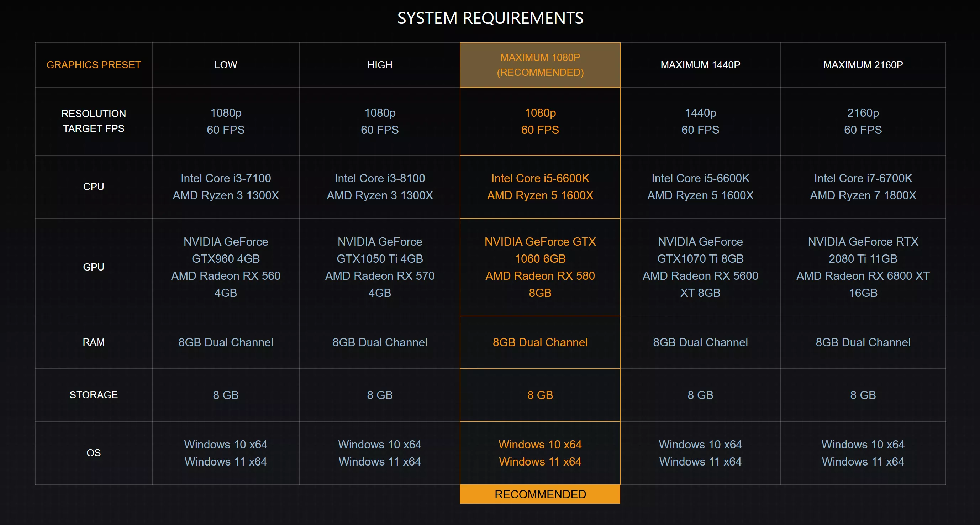Select the CPU row label
980x525 pixels.
tap(94, 187)
